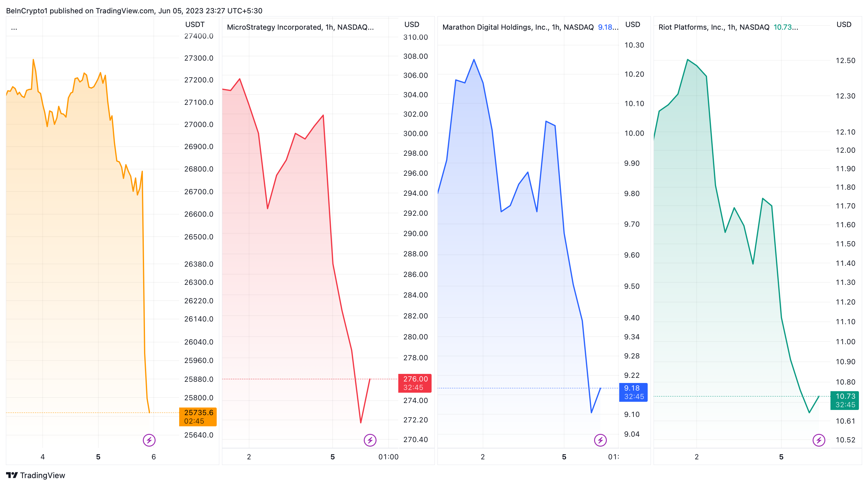
Task: Click the 27400.0 price axis level
Action: pos(199,36)
